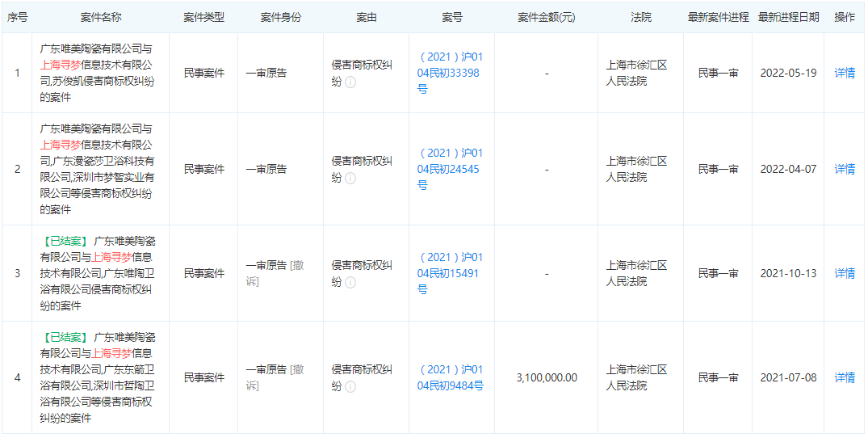Click the 案件身份 column header

pyautogui.click(x=281, y=17)
